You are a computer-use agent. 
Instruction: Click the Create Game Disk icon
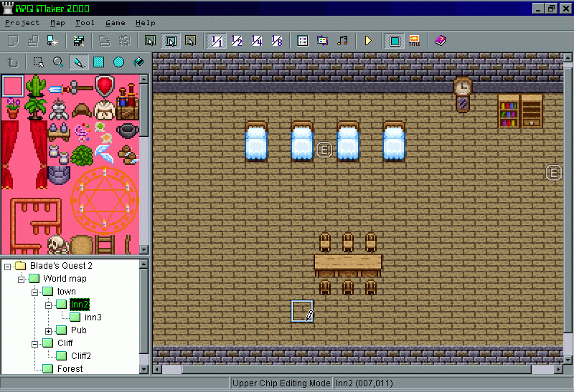tap(79, 41)
